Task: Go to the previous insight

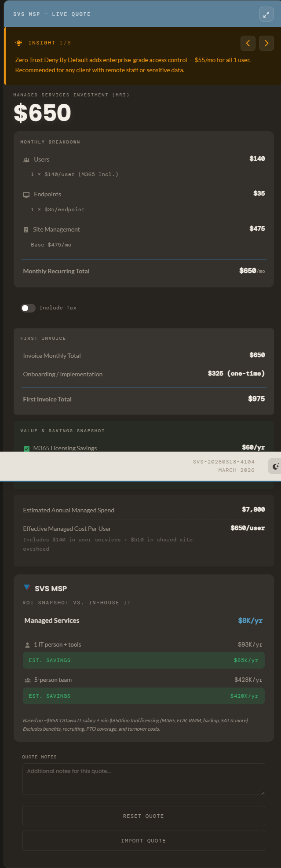Action: pyautogui.click(x=248, y=43)
